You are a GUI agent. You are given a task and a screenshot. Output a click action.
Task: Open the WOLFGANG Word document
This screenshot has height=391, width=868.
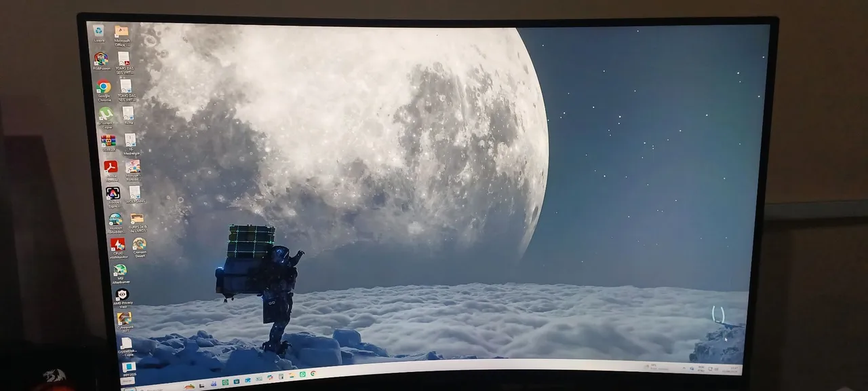135,194
